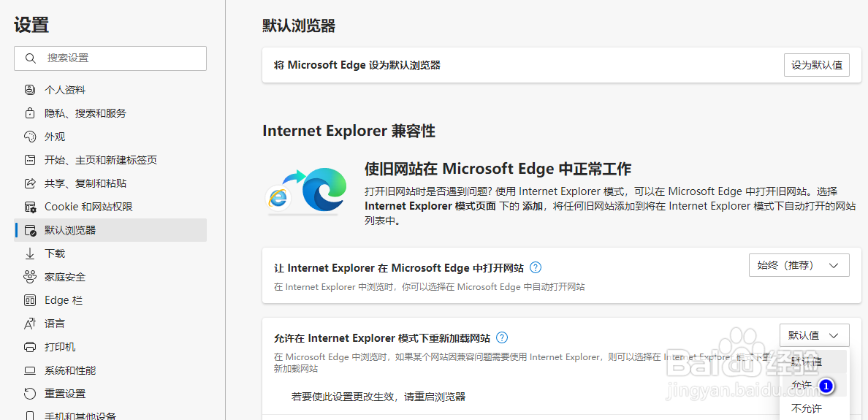Click the IE-to-Edge illustration image

306,190
